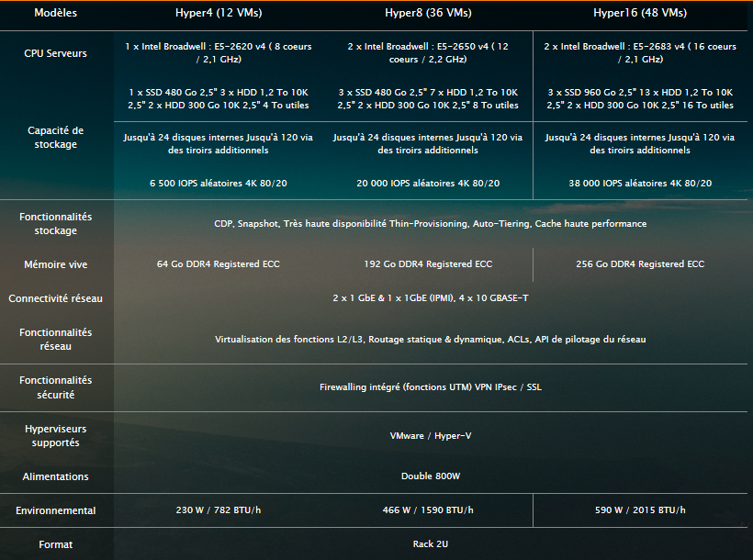The height and width of the screenshot is (560, 753).
Task: Click '20 000 IOPS aléatoires 4K 80/20'
Action: coord(428,183)
